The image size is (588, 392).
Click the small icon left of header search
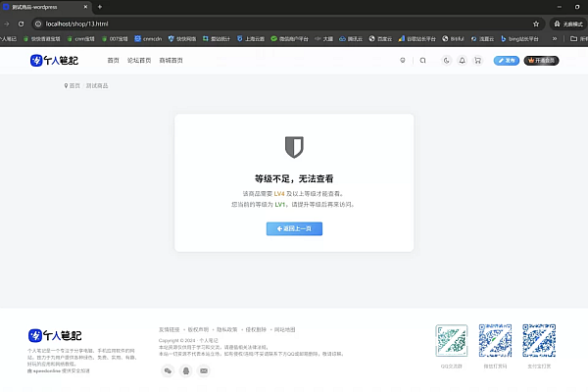tap(403, 61)
